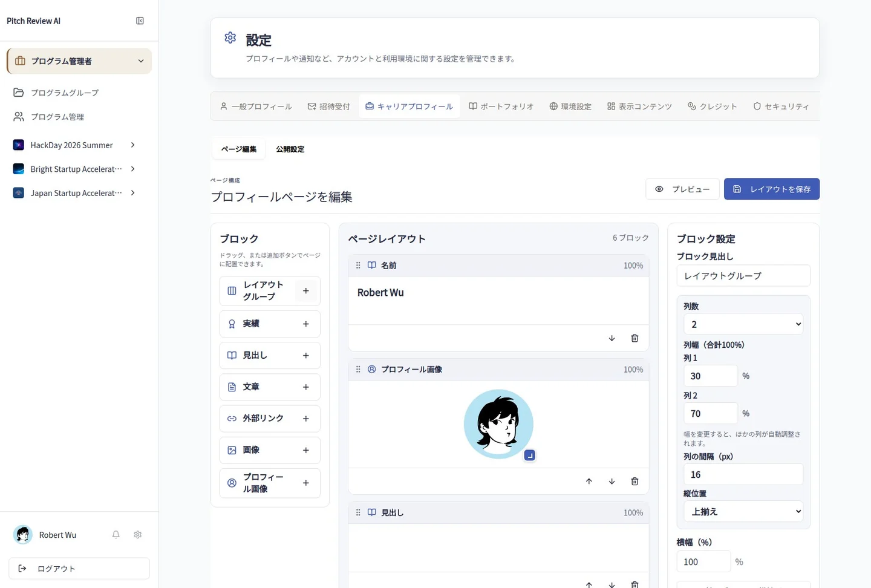Go to ポートフォリオ tab
Screen dimensions: 871x588
pos(501,106)
